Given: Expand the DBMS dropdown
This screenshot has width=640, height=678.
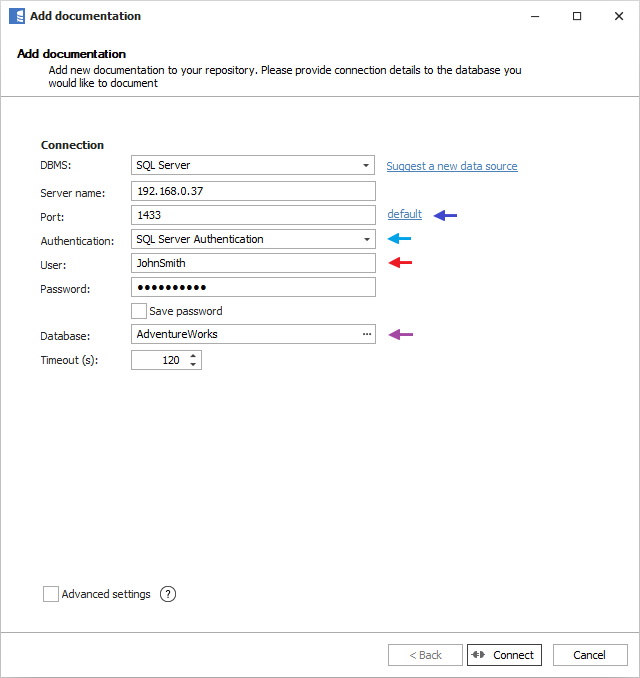Looking at the screenshot, I should [x=366, y=166].
